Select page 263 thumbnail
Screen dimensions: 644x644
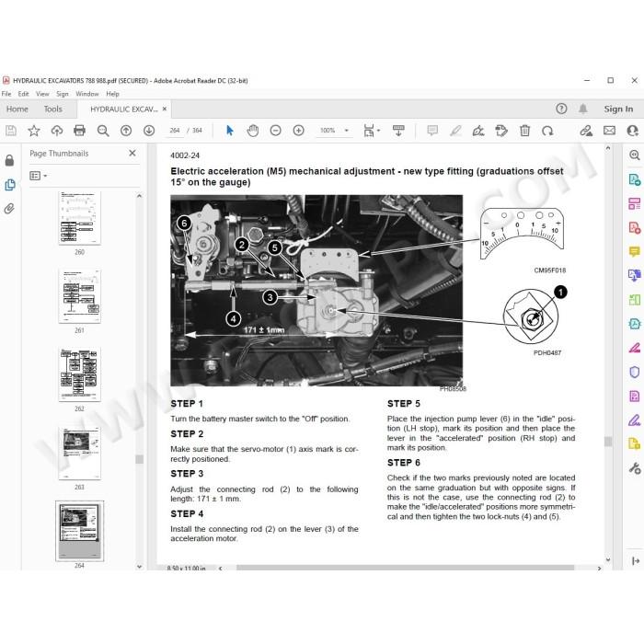point(79,453)
